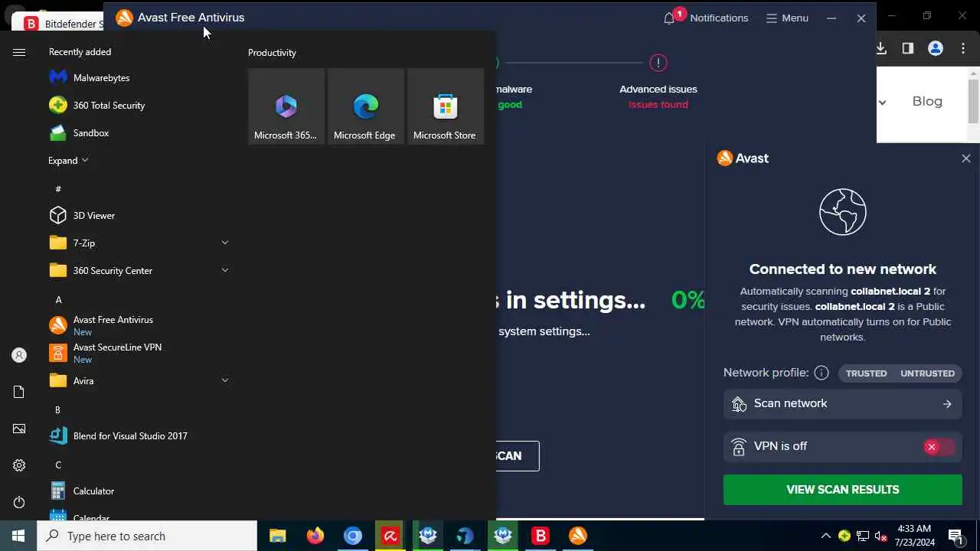Open Blend for Visual Studio 2017
The width and height of the screenshot is (980, 551).
coord(138,435)
